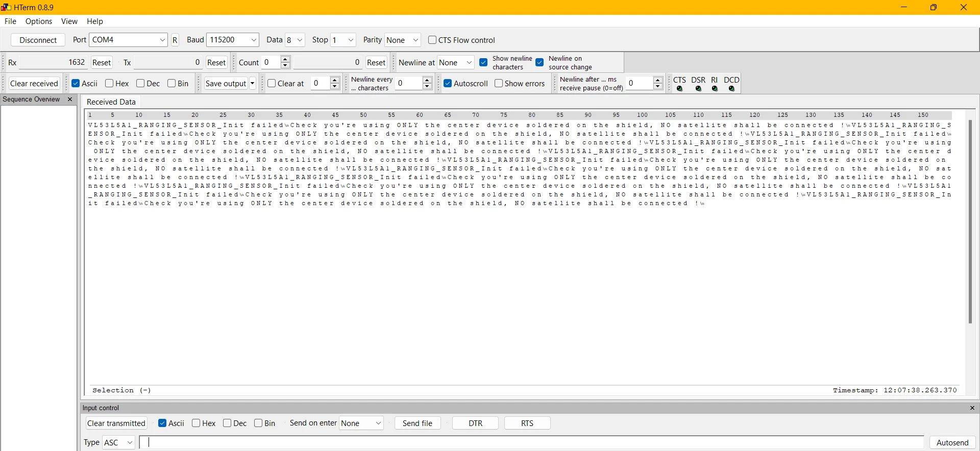Click the DSR status indicator LED

(698, 89)
